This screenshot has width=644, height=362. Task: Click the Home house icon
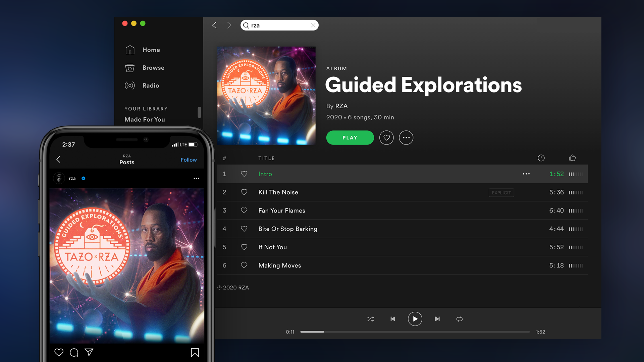click(130, 50)
